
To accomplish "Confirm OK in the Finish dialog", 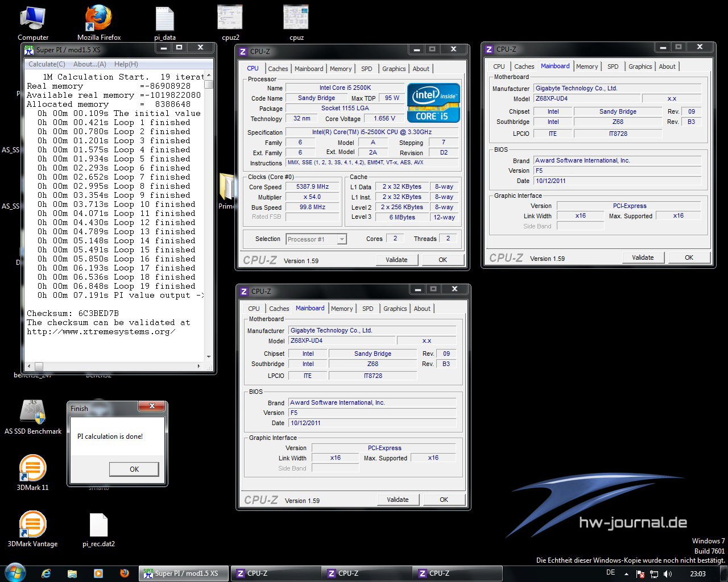I will [x=134, y=469].
